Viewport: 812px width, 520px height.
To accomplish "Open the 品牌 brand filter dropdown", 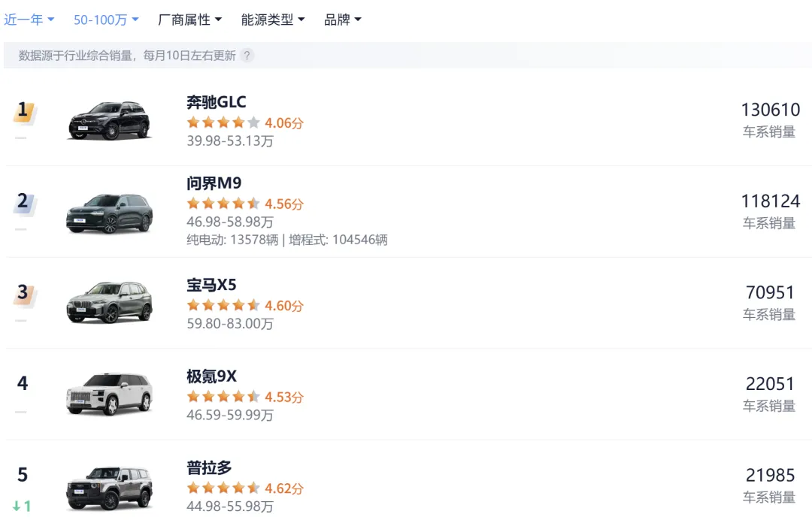I will [342, 20].
